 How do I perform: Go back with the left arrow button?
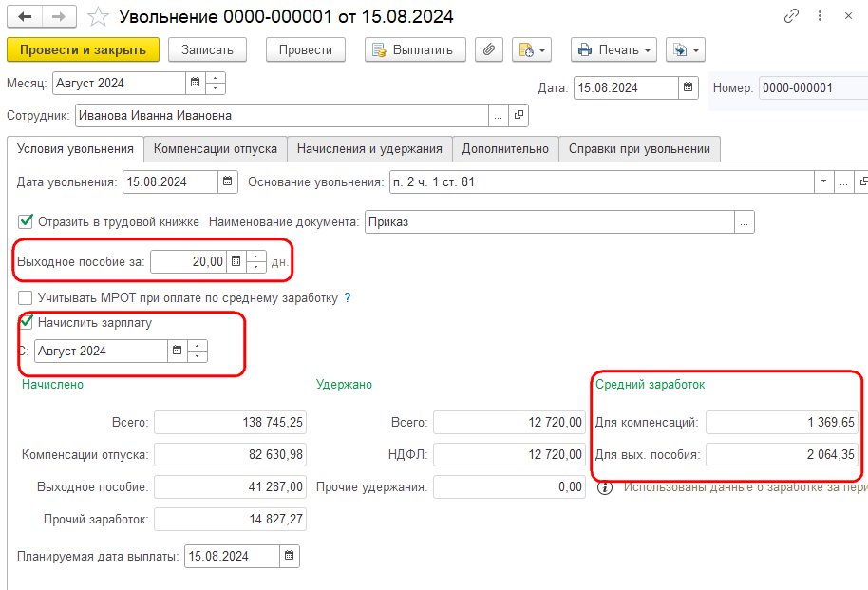click(x=25, y=16)
